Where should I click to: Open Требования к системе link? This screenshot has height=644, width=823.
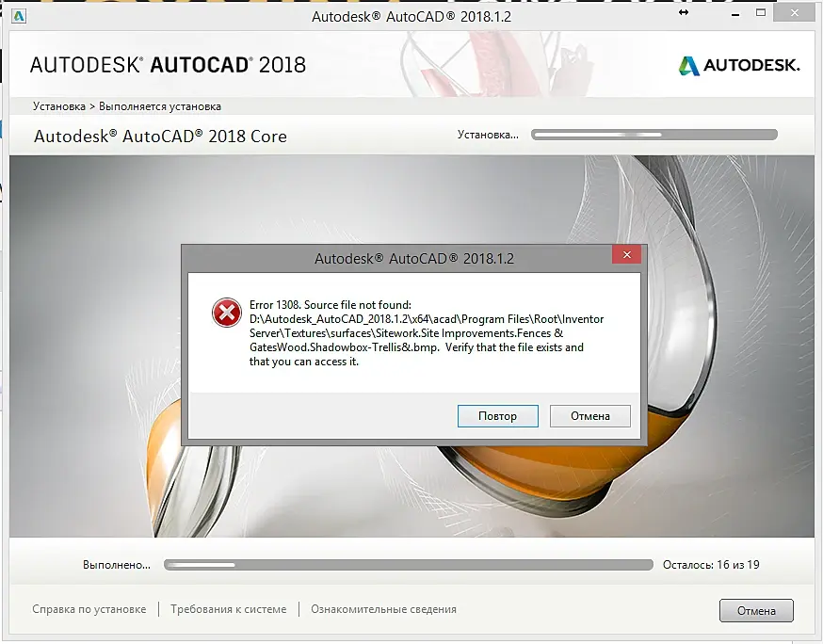(228, 609)
